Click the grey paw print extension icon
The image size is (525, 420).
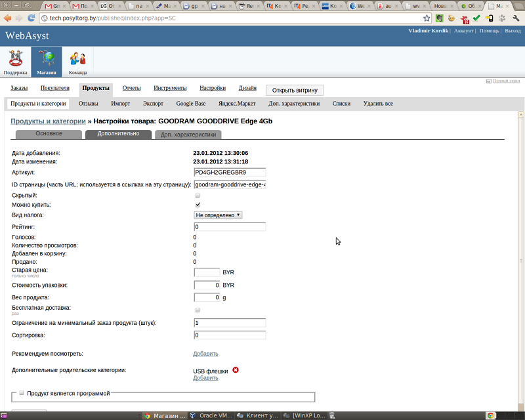502,18
